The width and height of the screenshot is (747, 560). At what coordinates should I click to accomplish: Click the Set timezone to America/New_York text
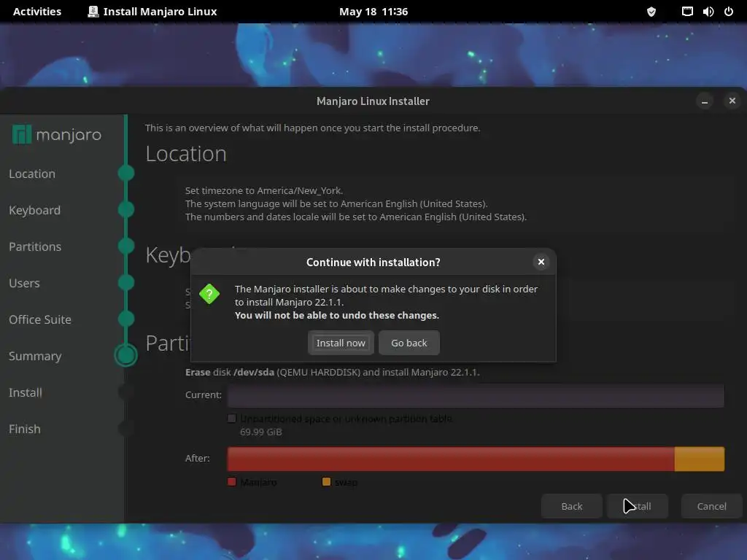tap(264, 190)
